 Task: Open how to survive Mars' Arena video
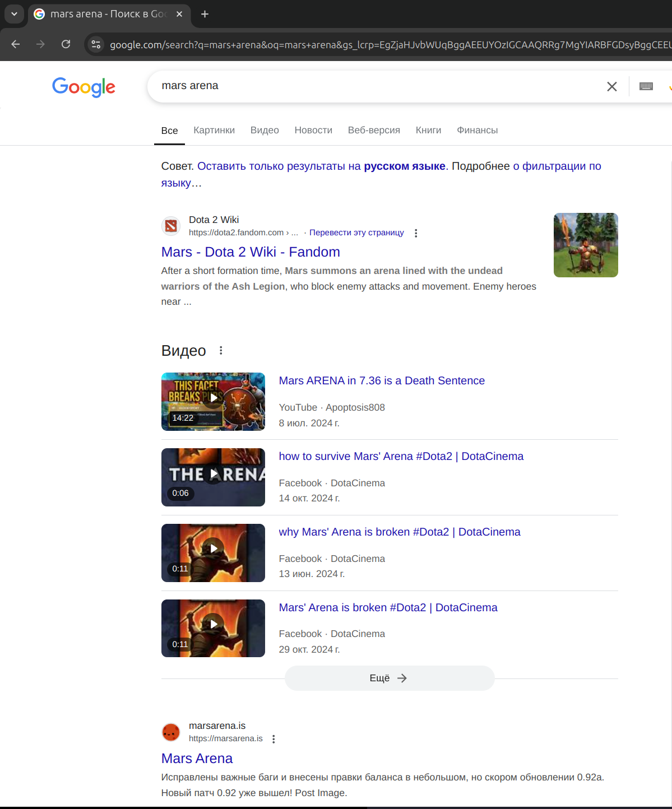(401, 457)
